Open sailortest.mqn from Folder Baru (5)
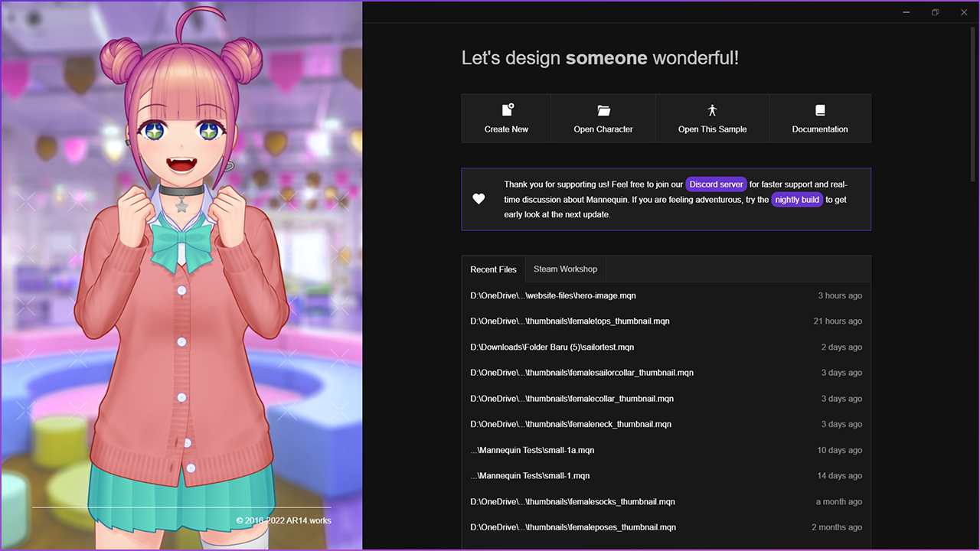The height and width of the screenshot is (551, 980). pyautogui.click(x=666, y=347)
